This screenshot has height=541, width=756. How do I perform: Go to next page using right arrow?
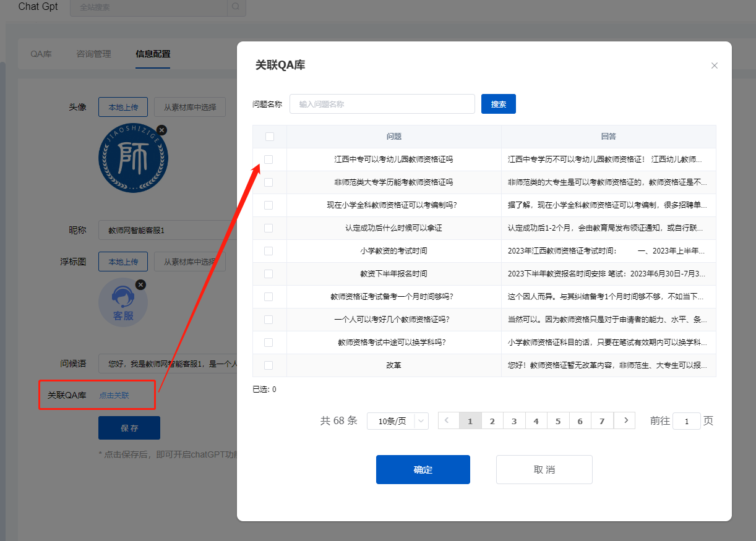pyautogui.click(x=625, y=420)
